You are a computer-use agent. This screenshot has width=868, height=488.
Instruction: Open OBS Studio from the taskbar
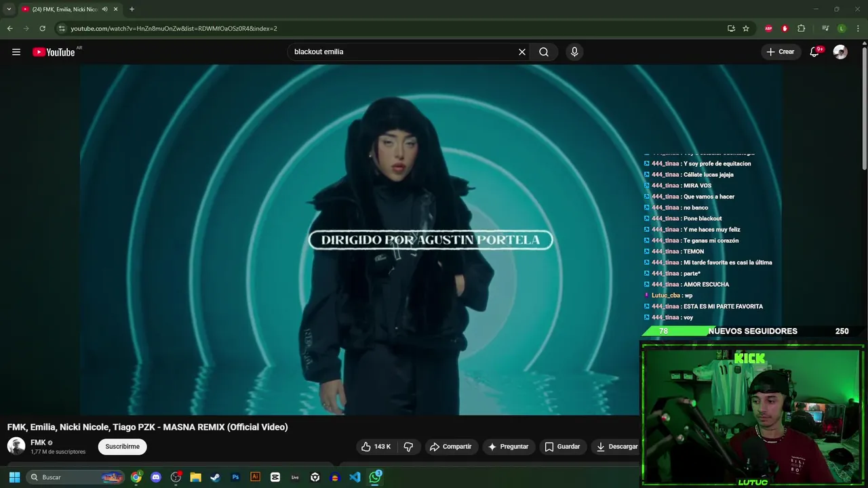click(x=176, y=477)
